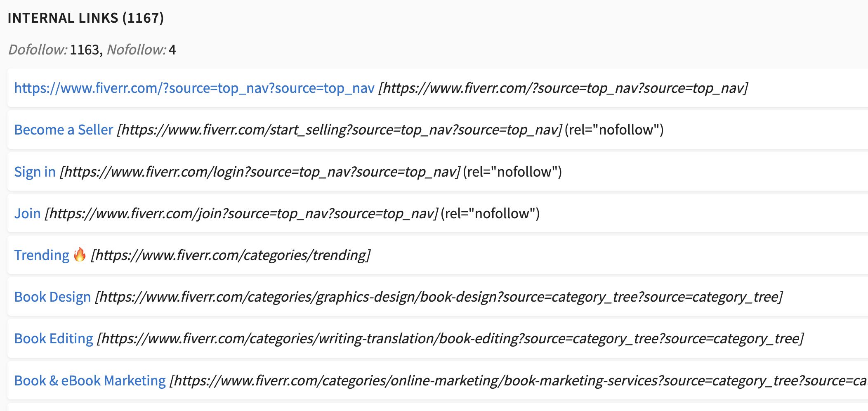868x411 pixels.
Task: Open the fiverr.com top_nav homepage link
Action: click(194, 88)
